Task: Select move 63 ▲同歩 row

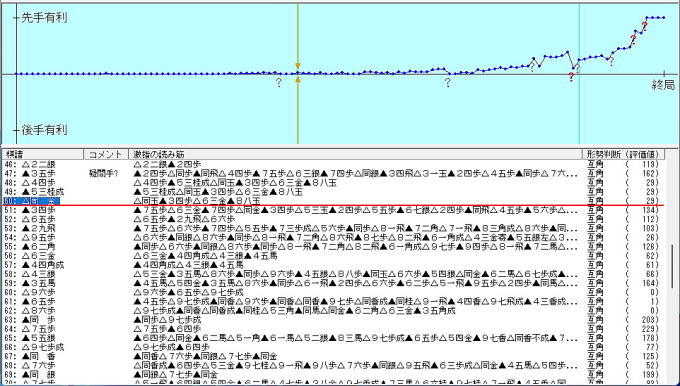Action: pyautogui.click(x=333, y=320)
